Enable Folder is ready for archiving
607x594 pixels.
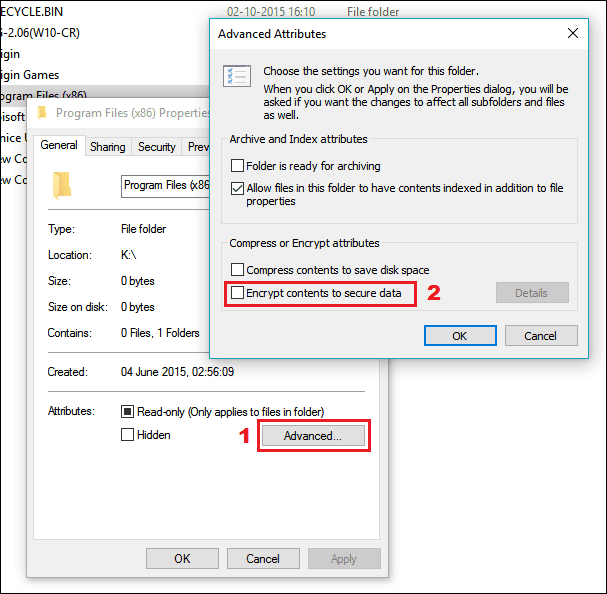[237, 166]
